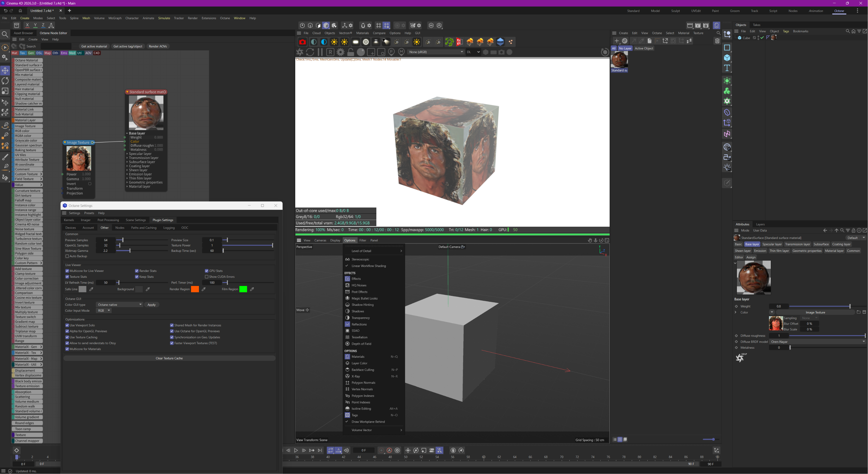Click the pick focus F icon
Image resolution: width=868 pixels, height=474 pixels.
click(x=391, y=52)
